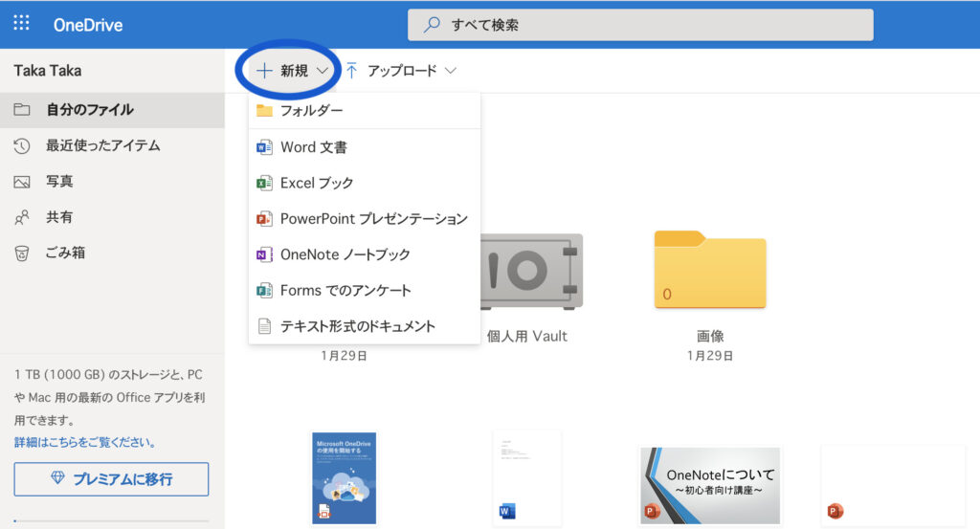980x529 pixels.
Task: Click the Forms icon in menu
Action: [x=264, y=291]
